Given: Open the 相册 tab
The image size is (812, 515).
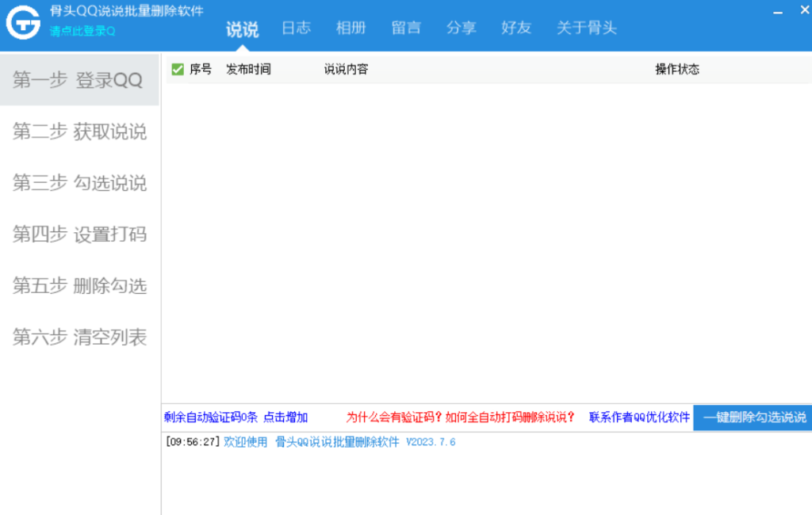Looking at the screenshot, I should [351, 28].
